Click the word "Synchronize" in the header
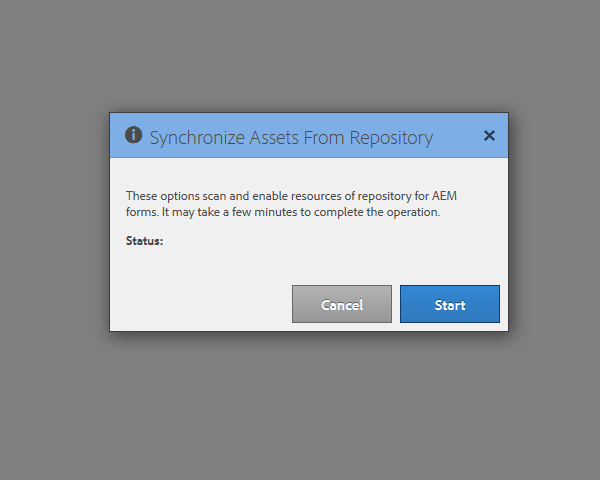Image resolution: width=600 pixels, height=480 pixels. pos(197,138)
